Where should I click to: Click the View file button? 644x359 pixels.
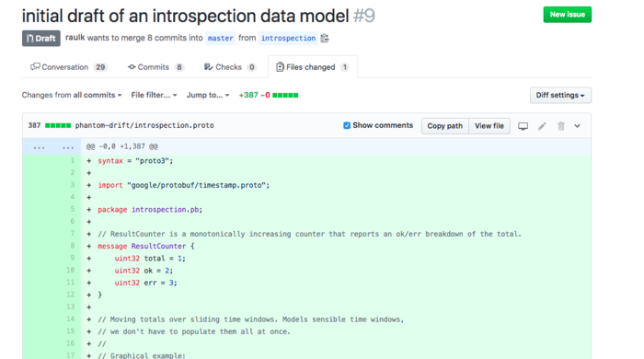(489, 126)
